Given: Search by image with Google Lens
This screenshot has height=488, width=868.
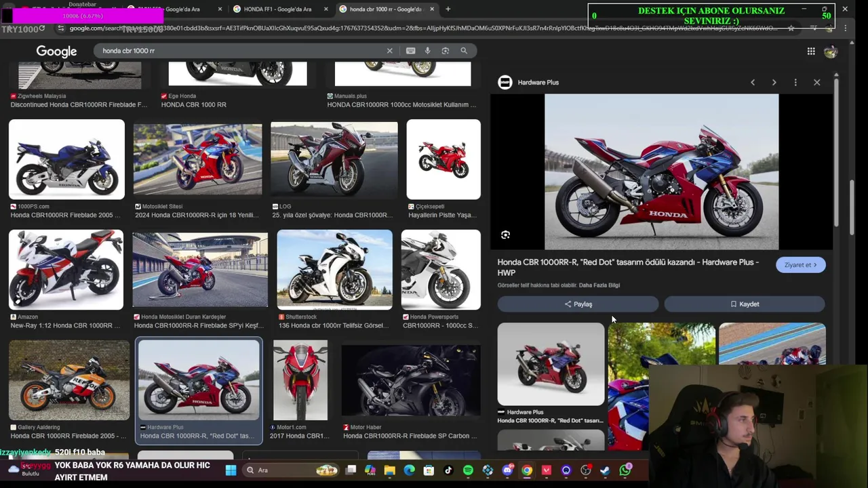Looking at the screenshot, I should point(446,51).
